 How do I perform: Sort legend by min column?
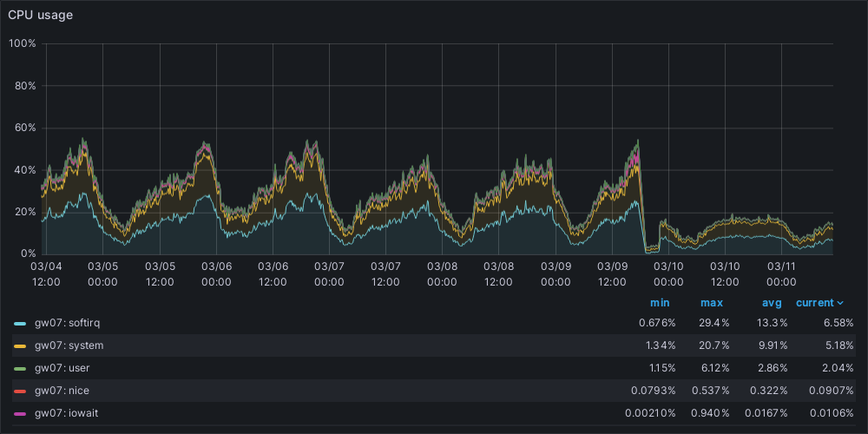coord(660,303)
